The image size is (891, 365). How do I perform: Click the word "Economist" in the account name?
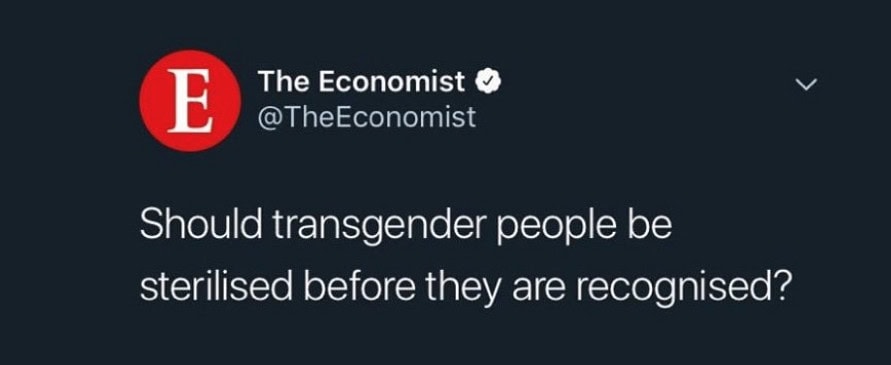pos(392,83)
